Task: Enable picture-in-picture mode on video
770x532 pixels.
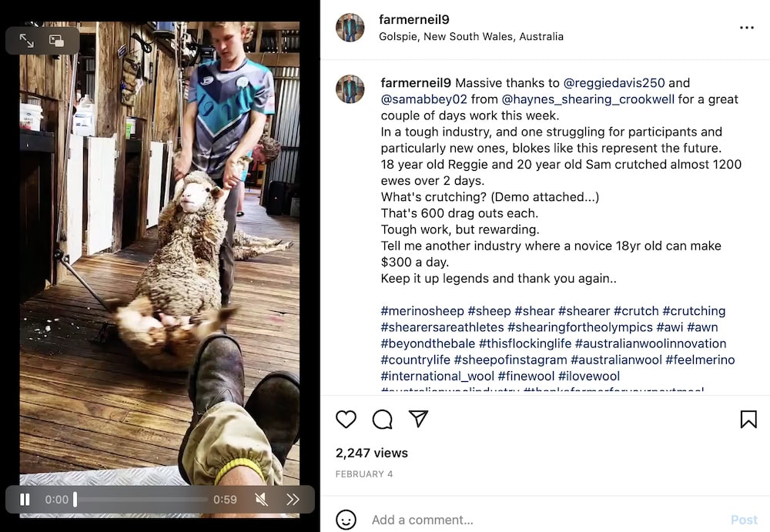Action: pos(56,40)
